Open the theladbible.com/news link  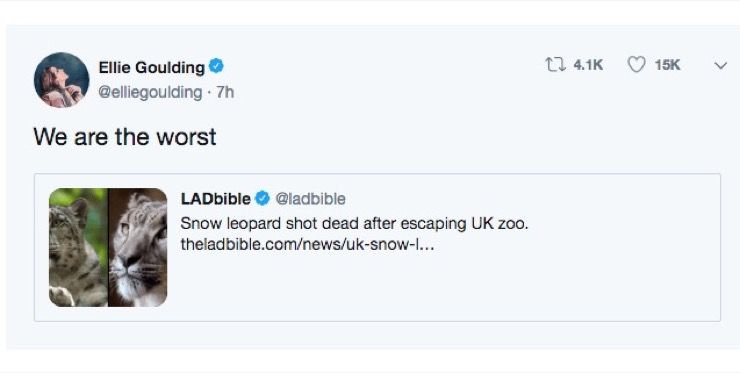click(x=307, y=245)
